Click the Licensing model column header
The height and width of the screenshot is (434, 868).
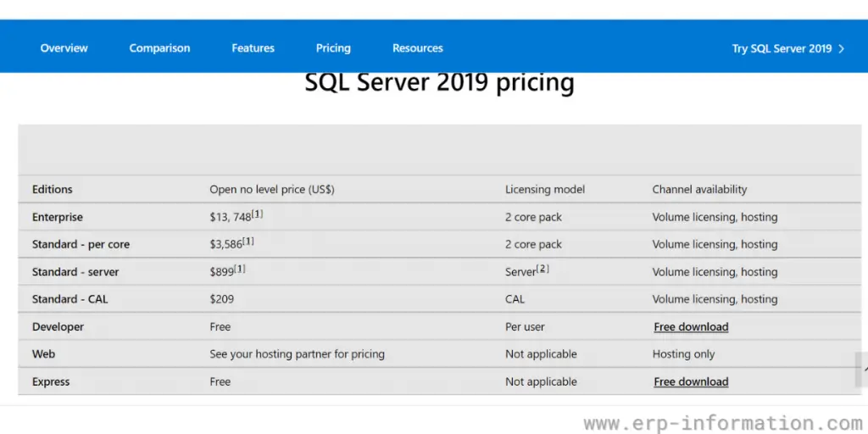click(x=545, y=190)
